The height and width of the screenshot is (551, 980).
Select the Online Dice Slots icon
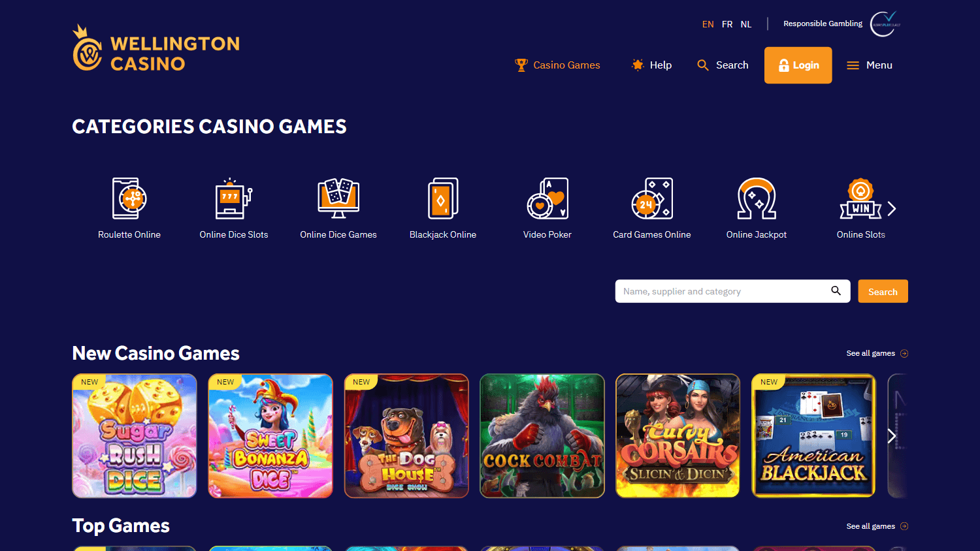tap(234, 198)
